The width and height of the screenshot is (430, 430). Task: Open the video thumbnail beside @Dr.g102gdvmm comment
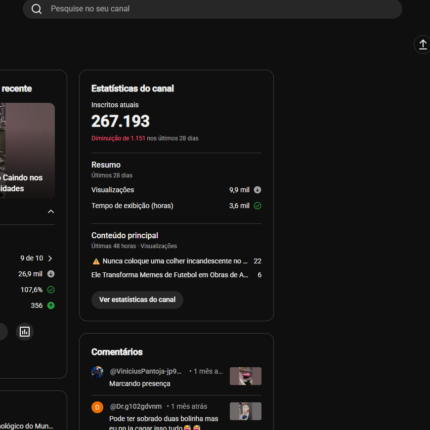pyautogui.click(x=246, y=411)
